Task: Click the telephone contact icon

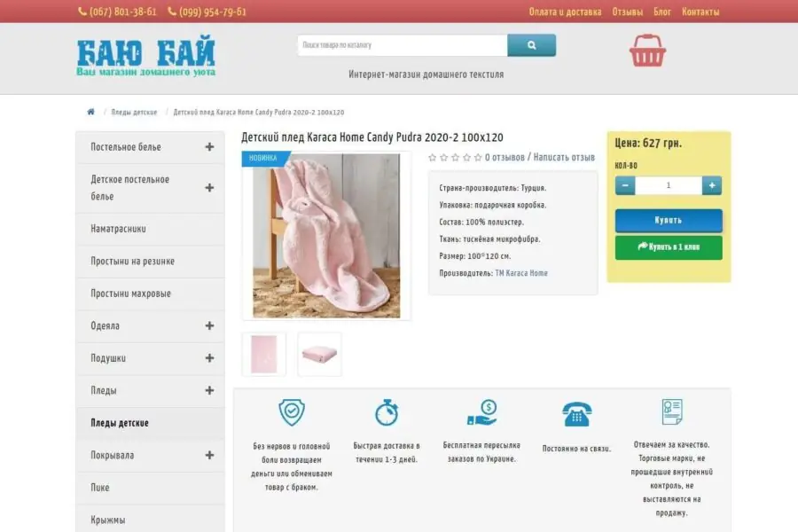Action: coord(576,414)
